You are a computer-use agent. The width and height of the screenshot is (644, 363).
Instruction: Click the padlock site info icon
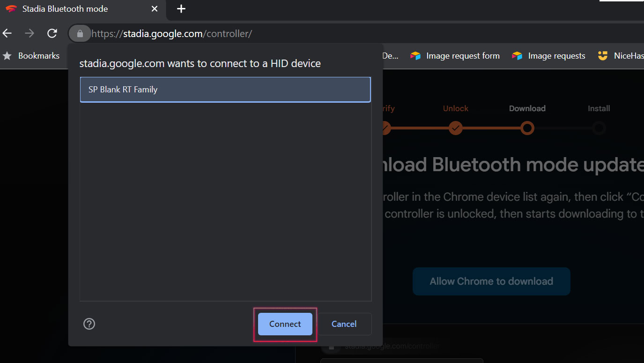click(80, 34)
